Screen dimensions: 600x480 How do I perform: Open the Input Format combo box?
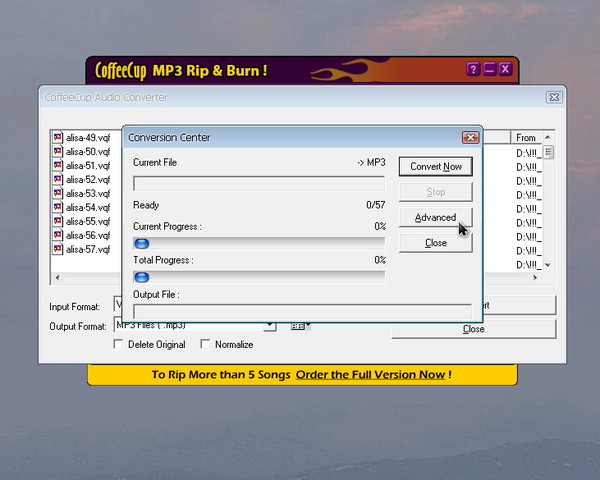tap(118, 305)
